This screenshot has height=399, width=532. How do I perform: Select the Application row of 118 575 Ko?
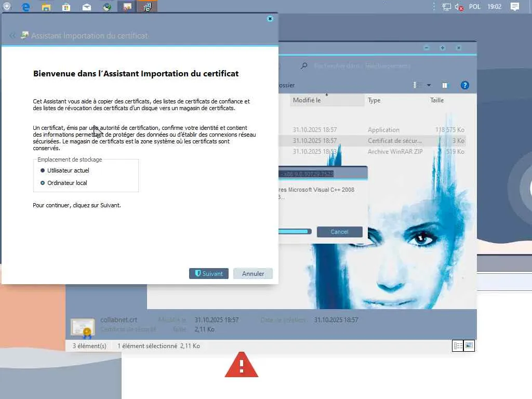[x=373, y=129]
